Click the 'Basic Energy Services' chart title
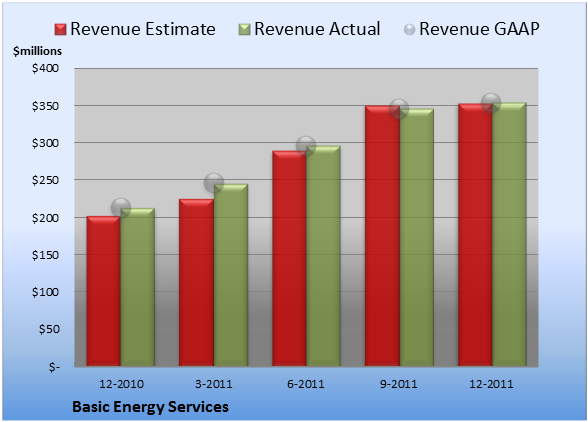588x422 pixels. pos(150,407)
